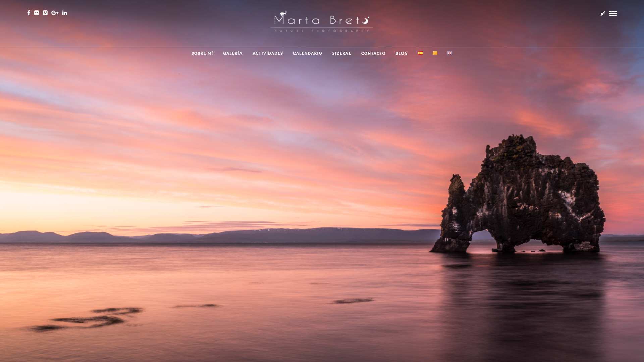Switch language with the Spanish flag
The width and height of the screenshot is (644, 362).
(420, 53)
